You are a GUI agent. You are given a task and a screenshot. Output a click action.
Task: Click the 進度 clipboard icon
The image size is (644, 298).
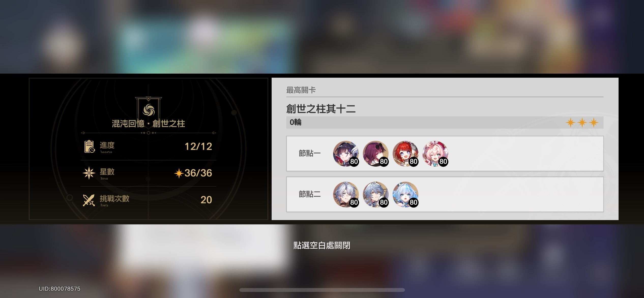pyautogui.click(x=89, y=146)
